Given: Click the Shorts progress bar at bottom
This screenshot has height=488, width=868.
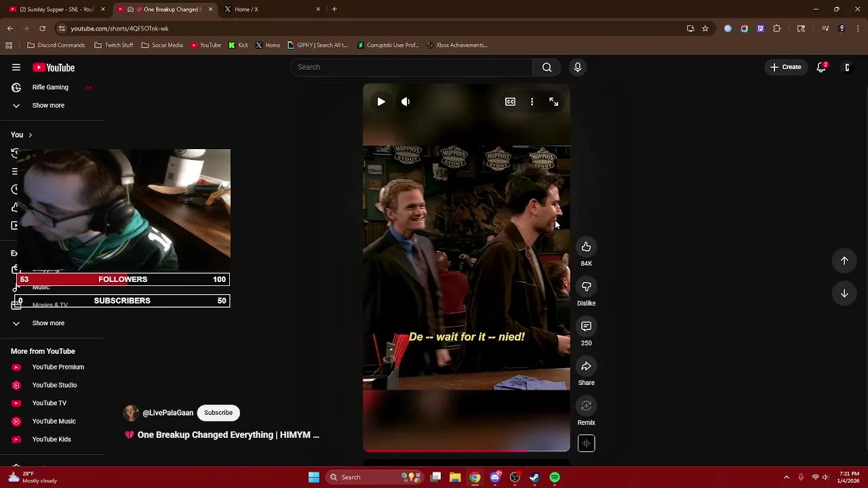Looking at the screenshot, I should tap(467, 450).
